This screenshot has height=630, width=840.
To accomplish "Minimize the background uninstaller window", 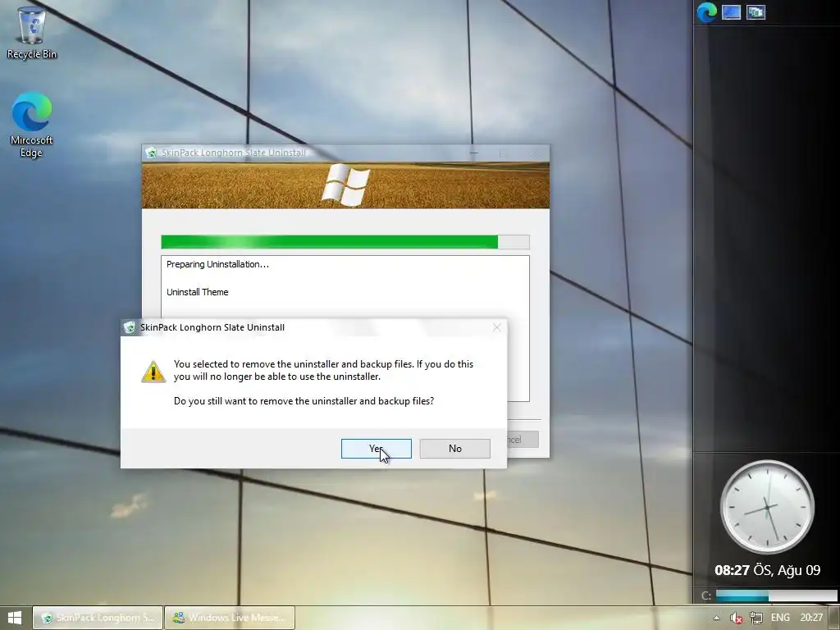I will tap(474, 153).
